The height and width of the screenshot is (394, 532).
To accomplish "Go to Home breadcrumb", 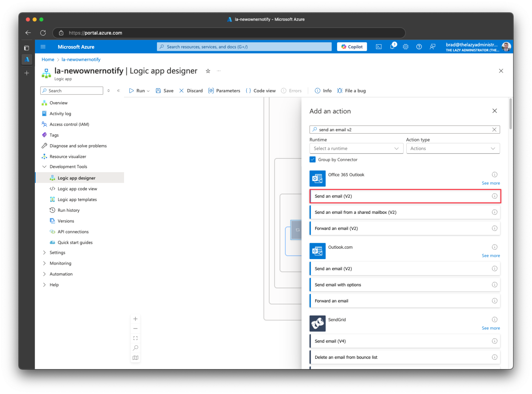I will (48, 59).
